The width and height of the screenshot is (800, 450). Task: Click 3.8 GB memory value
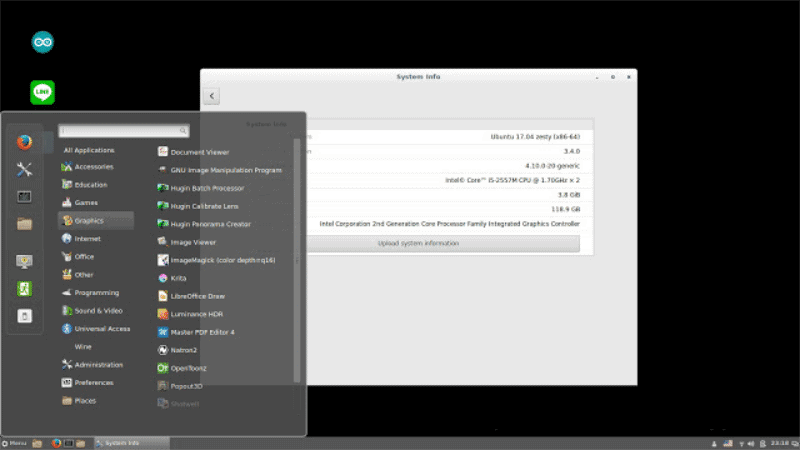click(569, 195)
